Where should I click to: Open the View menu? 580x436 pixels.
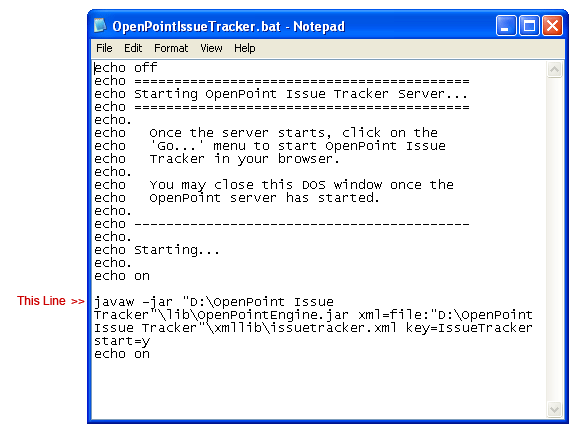211,48
